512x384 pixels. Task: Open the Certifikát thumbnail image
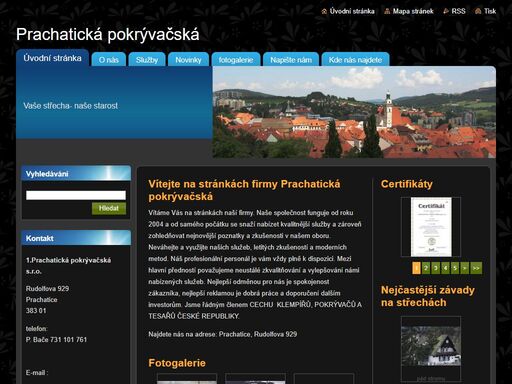pos(431,227)
